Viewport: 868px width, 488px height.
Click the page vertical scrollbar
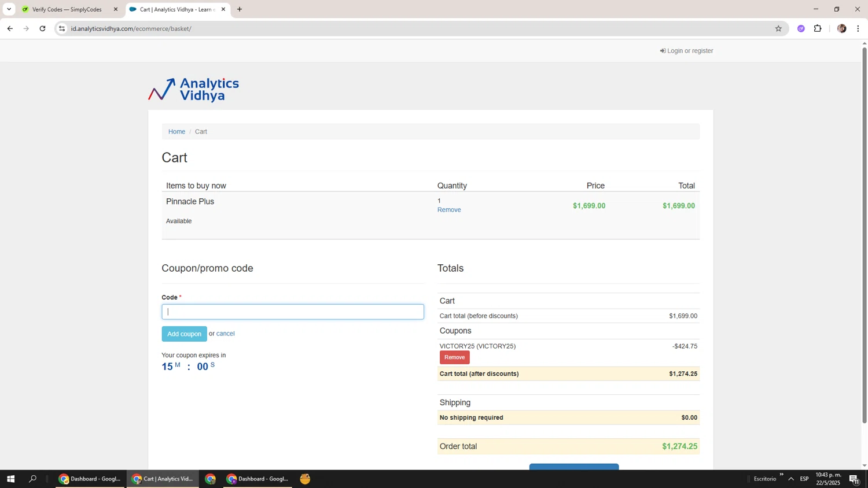click(x=865, y=235)
